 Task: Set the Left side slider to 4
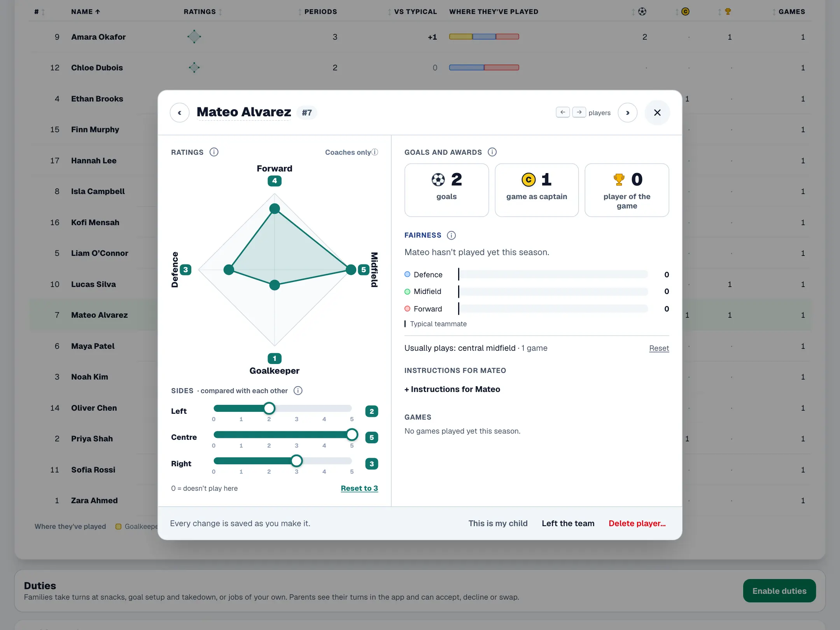pyautogui.click(x=324, y=408)
